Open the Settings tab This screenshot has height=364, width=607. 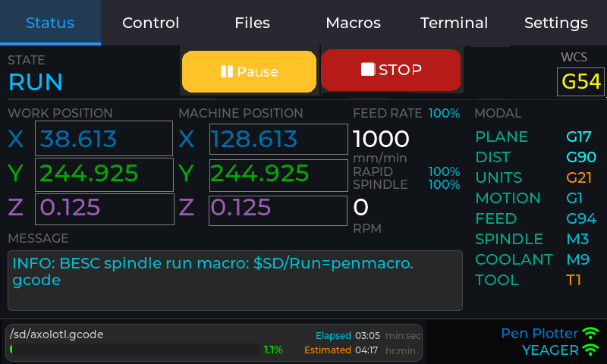click(555, 23)
